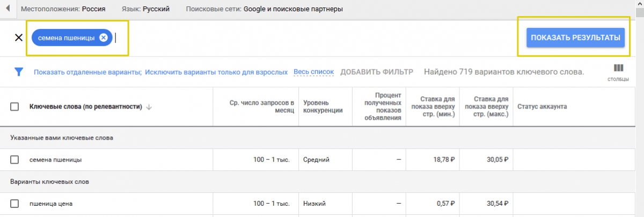Click 'Показать отдаленные варианты' filter link

tap(87, 72)
